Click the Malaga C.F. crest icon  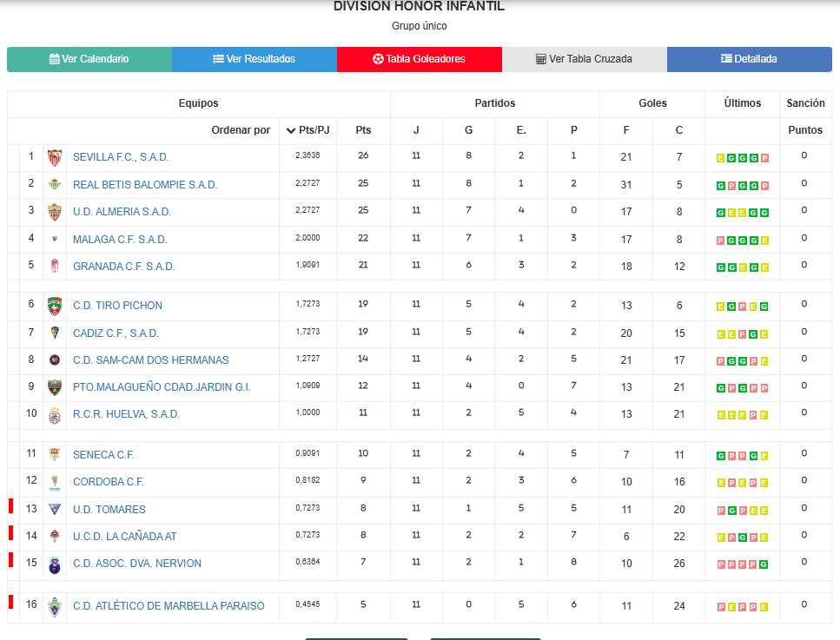[55, 239]
